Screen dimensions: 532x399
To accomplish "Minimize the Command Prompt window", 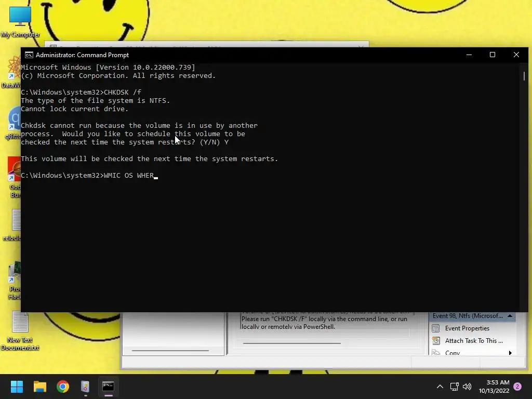I will click(469, 55).
